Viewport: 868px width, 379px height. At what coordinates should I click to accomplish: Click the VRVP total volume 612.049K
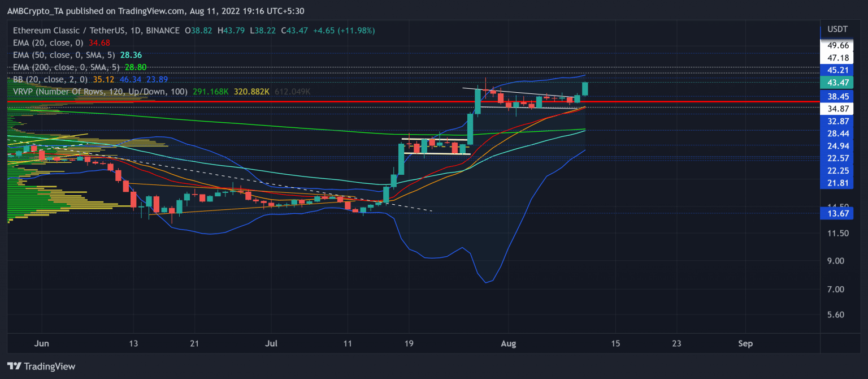point(292,91)
